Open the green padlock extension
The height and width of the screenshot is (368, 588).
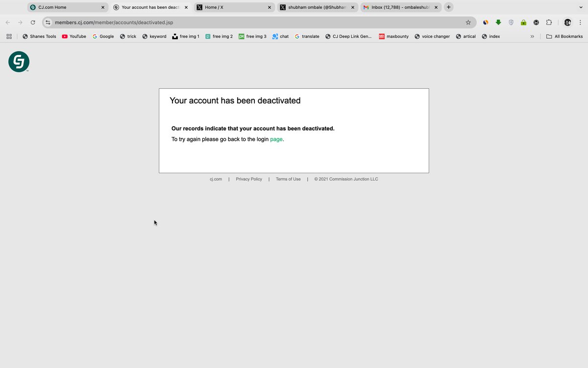[x=523, y=23]
